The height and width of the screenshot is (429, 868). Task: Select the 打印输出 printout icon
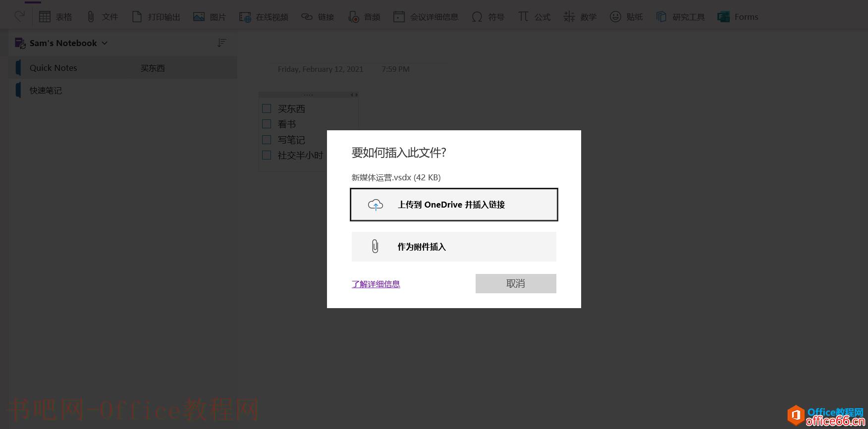click(x=137, y=17)
